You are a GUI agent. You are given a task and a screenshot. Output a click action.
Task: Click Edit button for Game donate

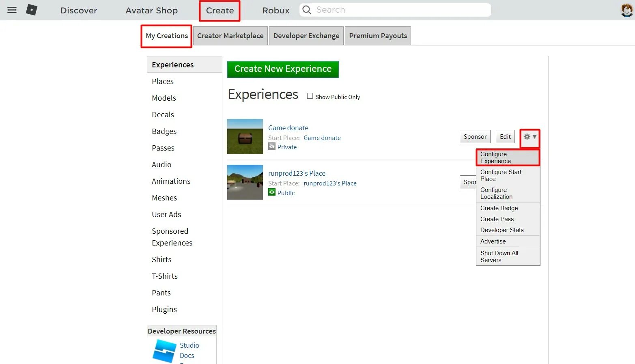coord(505,137)
